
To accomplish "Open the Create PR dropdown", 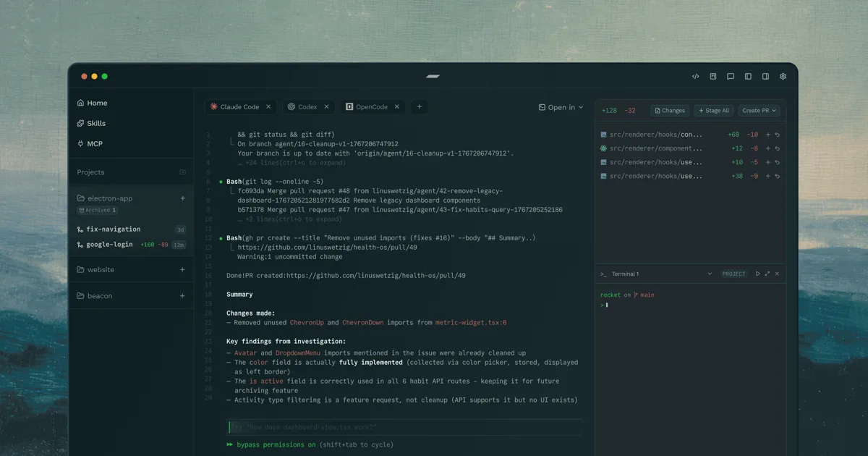I will pos(759,111).
